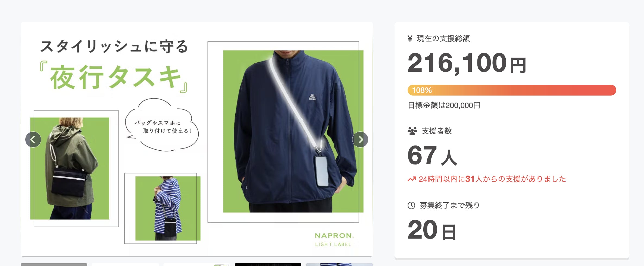The image size is (644, 266).
Task: Open the photo of woman in olive jacket
Action: coord(70,168)
